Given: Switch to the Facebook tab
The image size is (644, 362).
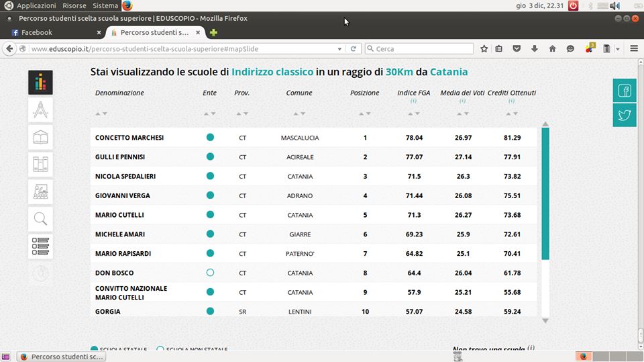Looking at the screenshot, I should click(x=56, y=32).
